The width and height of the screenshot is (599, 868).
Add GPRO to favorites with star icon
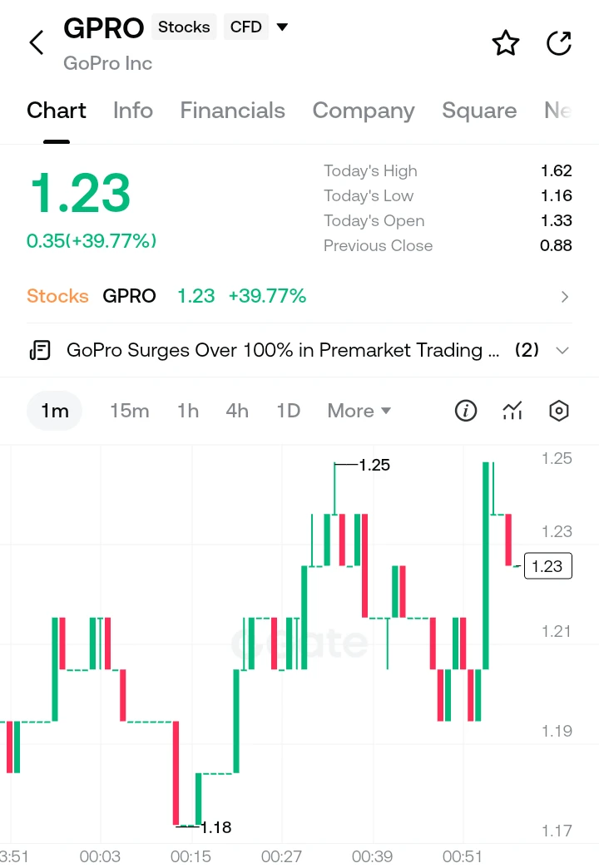pos(505,43)
